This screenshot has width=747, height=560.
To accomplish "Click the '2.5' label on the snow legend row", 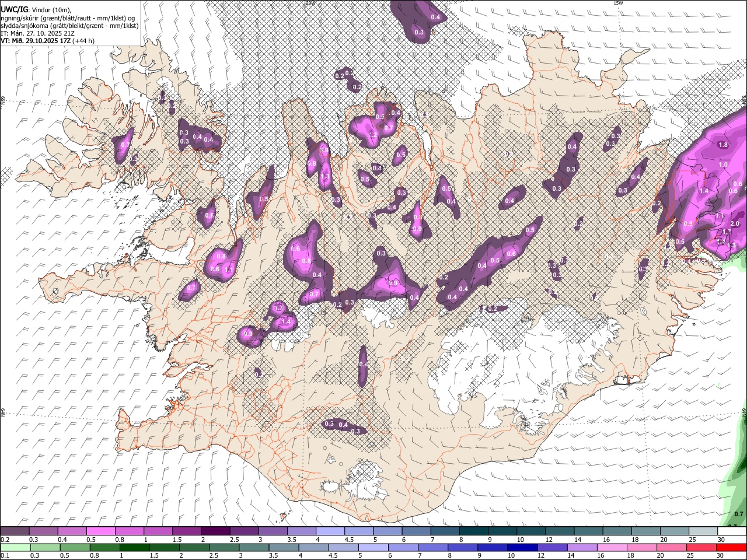I will pos(235,540).
